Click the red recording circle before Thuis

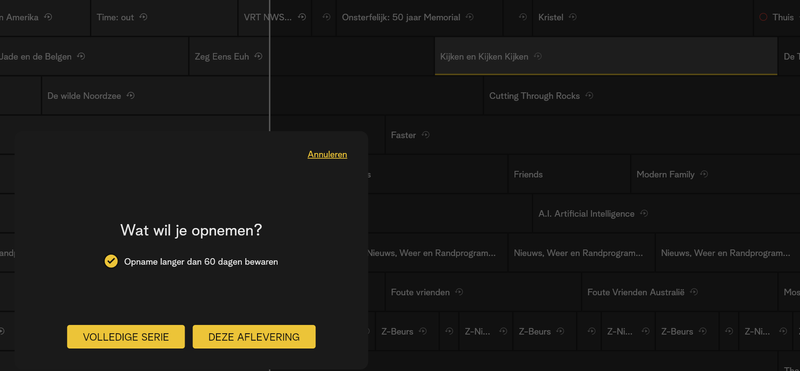[x=763, y=17]
